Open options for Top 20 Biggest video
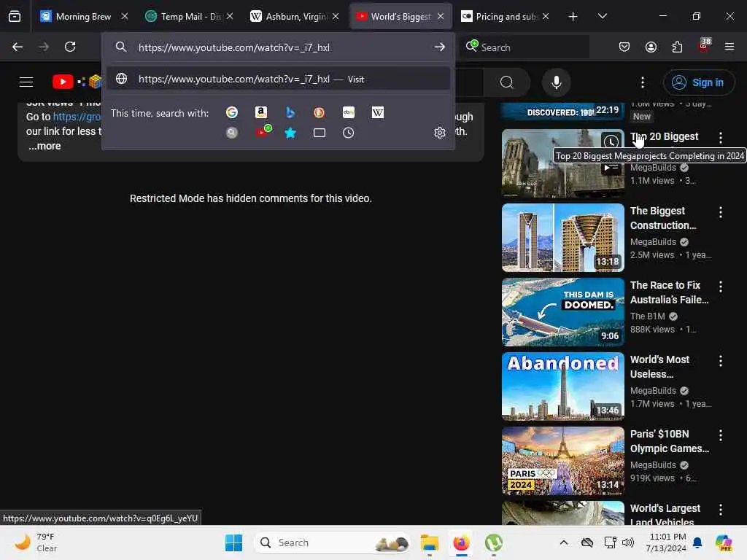The width and height of the screenshot is (747, 560). pos(720,138)
